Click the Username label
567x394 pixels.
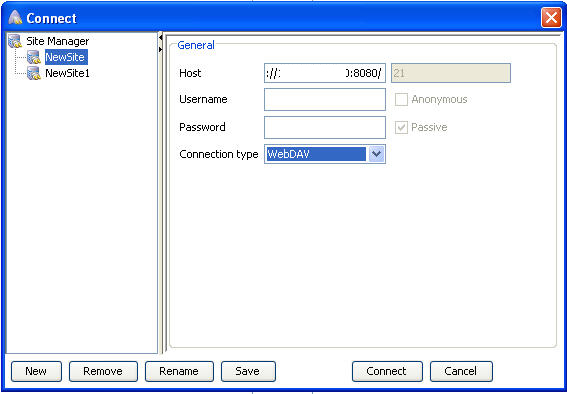pos(203,99)
